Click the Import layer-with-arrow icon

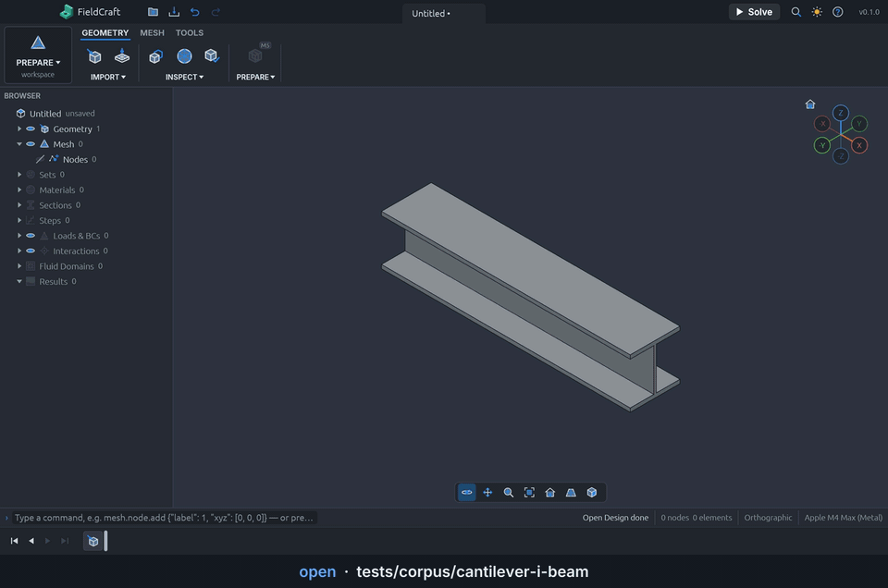point(122,56)
